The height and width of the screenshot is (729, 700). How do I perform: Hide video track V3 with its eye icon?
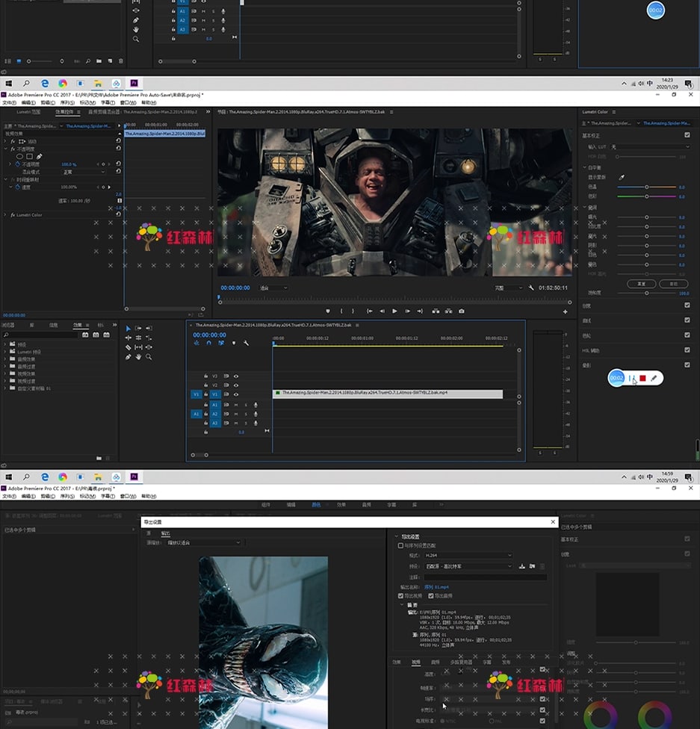[x=236, y=376]
